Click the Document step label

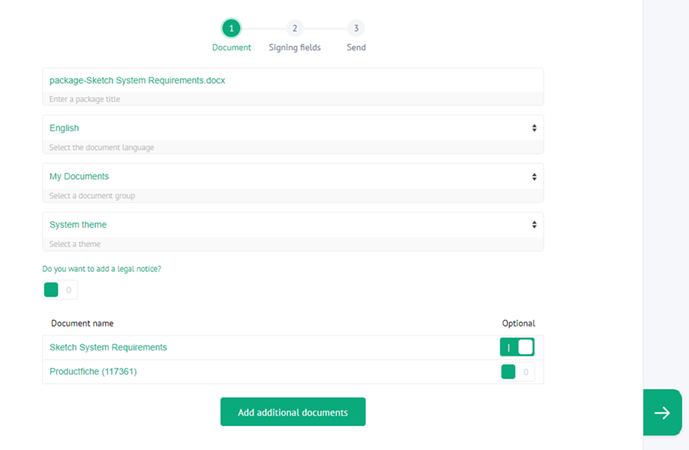[231, 47]
